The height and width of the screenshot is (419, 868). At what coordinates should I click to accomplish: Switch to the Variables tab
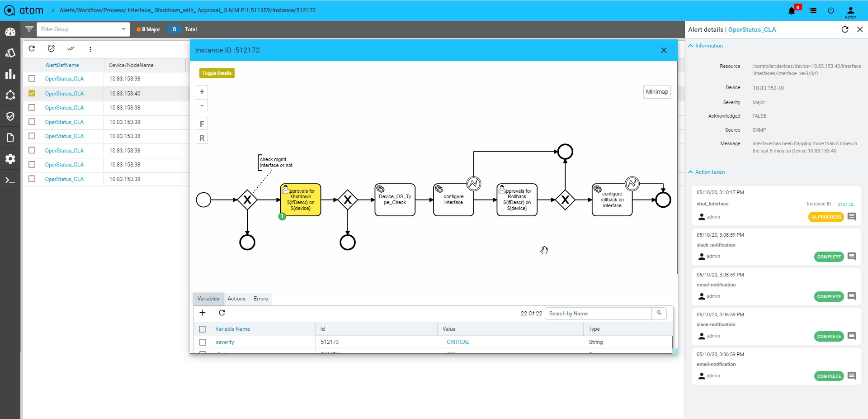pos(208,299)
